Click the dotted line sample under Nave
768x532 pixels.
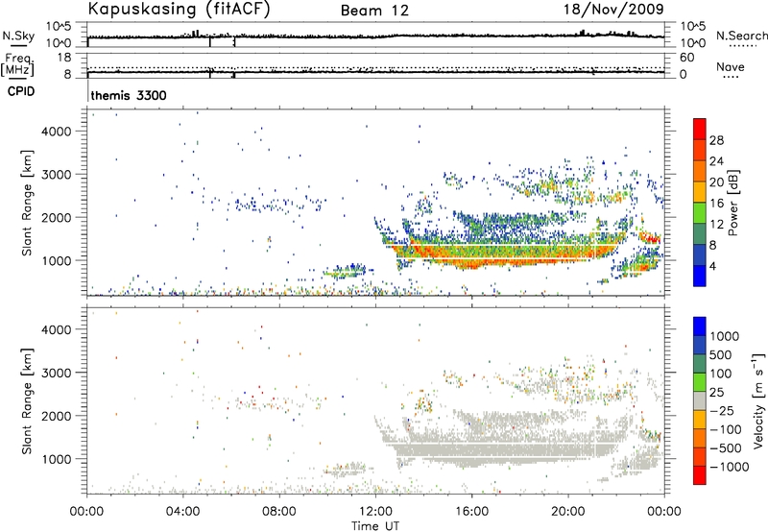[731, 78]
